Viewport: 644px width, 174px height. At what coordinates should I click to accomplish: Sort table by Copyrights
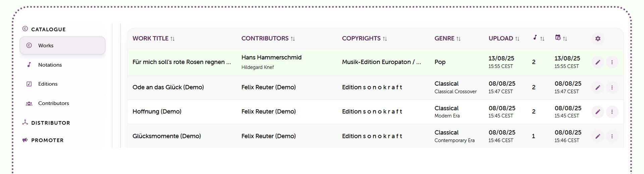click(x=365, y=38)
